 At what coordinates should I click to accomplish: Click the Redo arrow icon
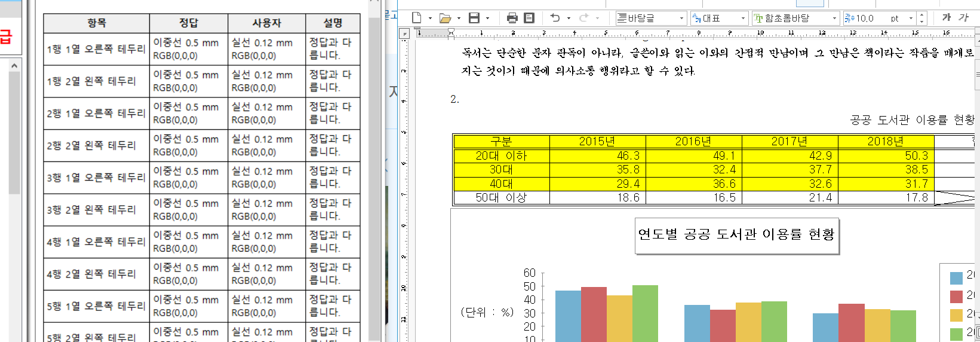point(584,18)
